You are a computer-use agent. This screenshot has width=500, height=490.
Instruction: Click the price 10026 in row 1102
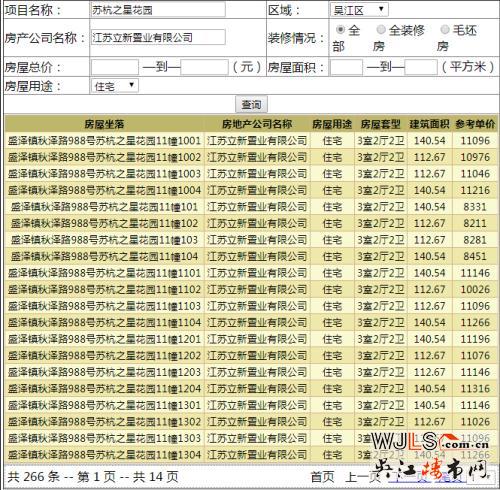tap(475, 289)
